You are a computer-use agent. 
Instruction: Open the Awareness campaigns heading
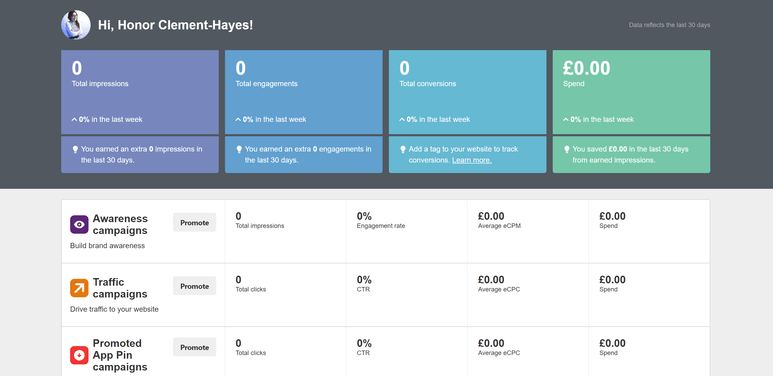point(120,224)
